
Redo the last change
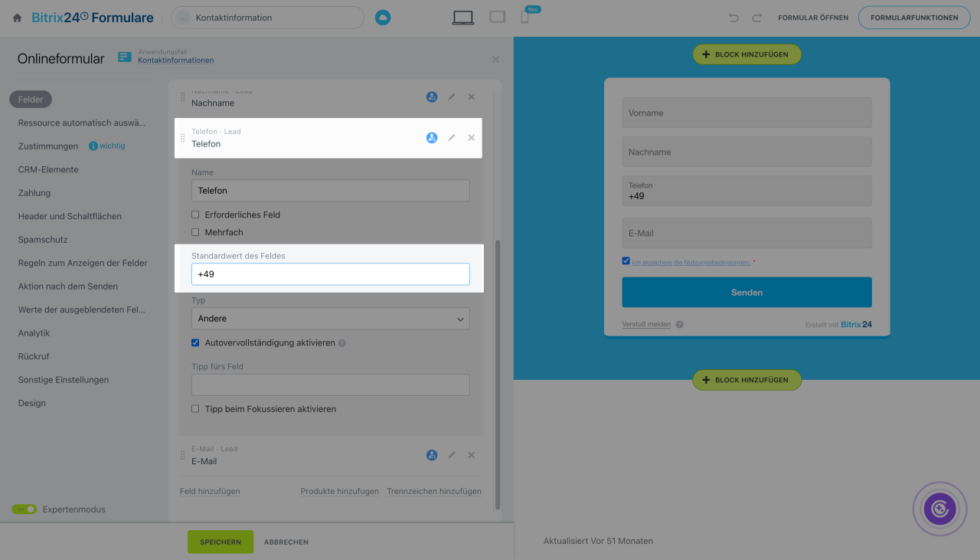pos(757,18)
